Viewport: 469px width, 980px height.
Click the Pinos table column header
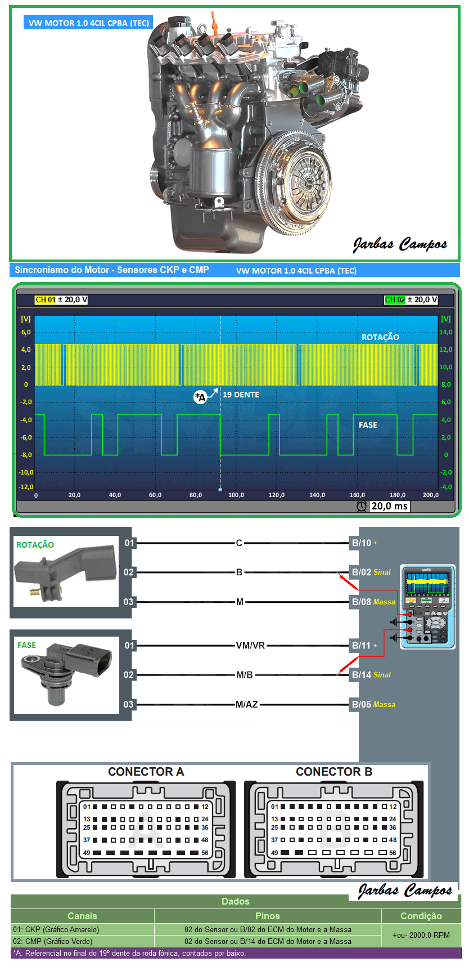tap(268, 916)
